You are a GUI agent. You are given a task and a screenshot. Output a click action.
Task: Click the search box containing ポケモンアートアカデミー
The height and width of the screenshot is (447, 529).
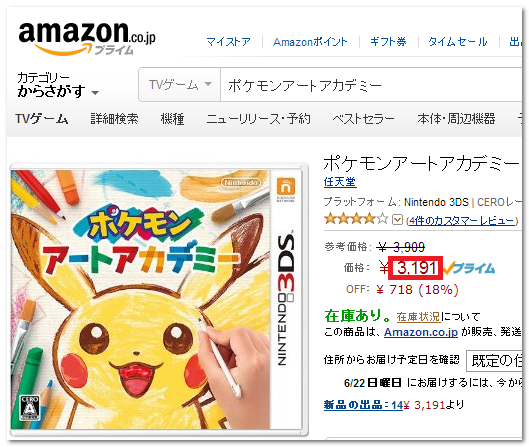[x=371, y=85]
